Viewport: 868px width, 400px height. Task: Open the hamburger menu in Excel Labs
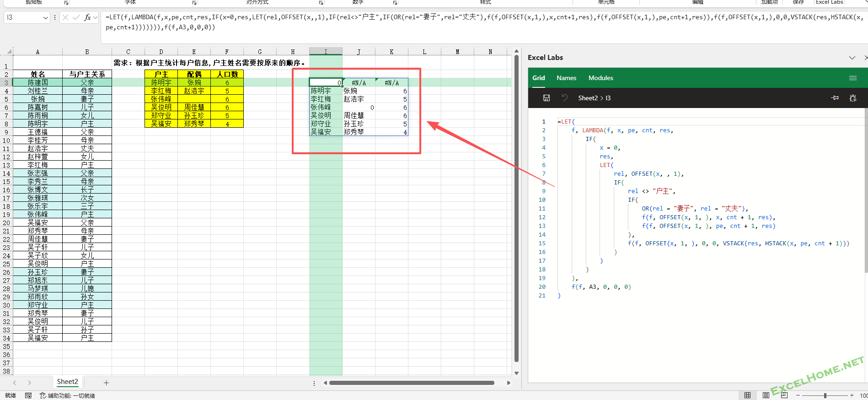[x=852, y=78]
